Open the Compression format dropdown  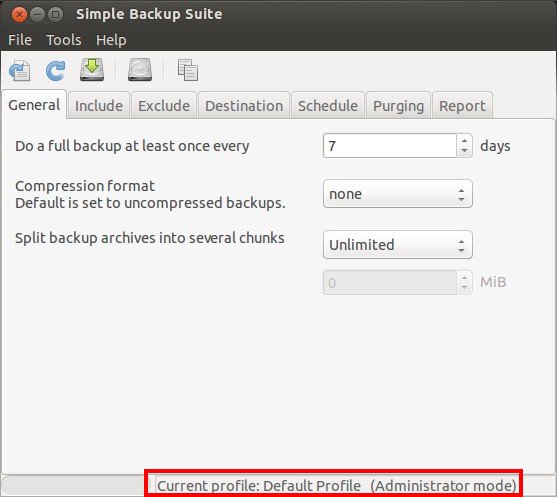[398, 194]
